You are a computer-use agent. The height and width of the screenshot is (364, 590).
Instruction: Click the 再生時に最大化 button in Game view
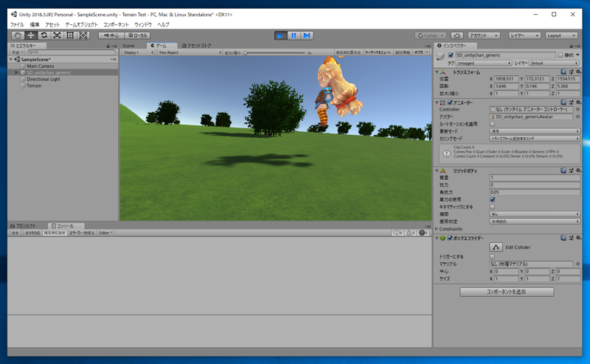click(x=348, y=52)
